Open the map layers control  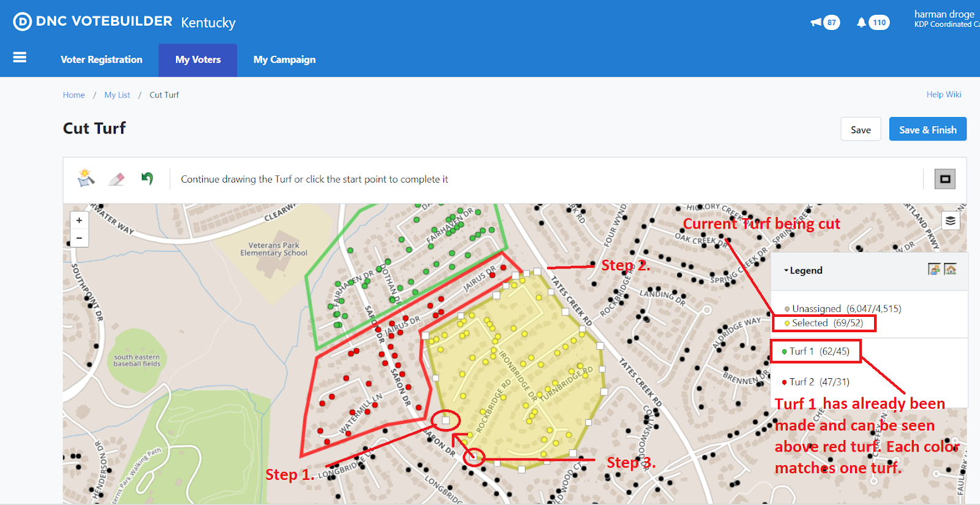coord(950,221)
